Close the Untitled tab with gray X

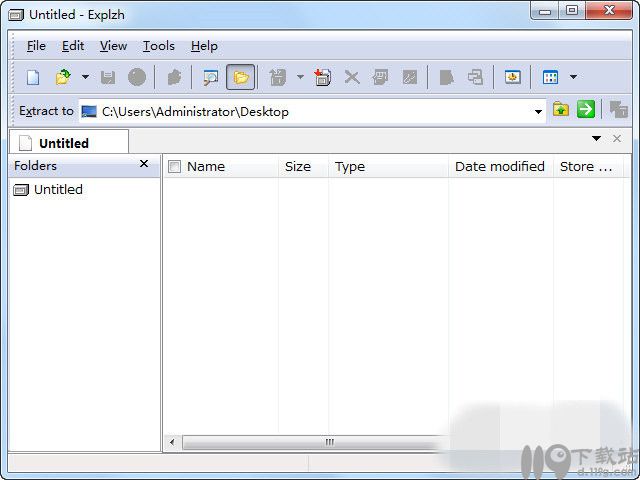pyautogui.click(x=617, y=138)
